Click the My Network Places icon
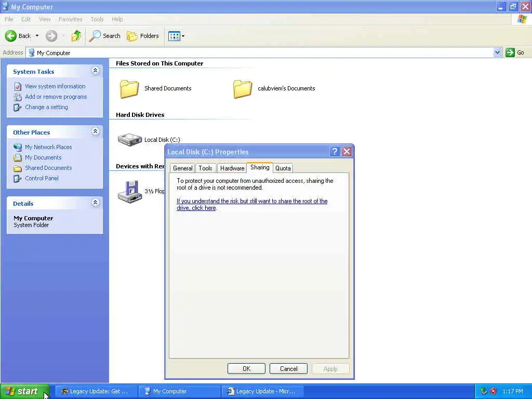The image size is (532, 399). pyautogui.click(x=18, y=147)
